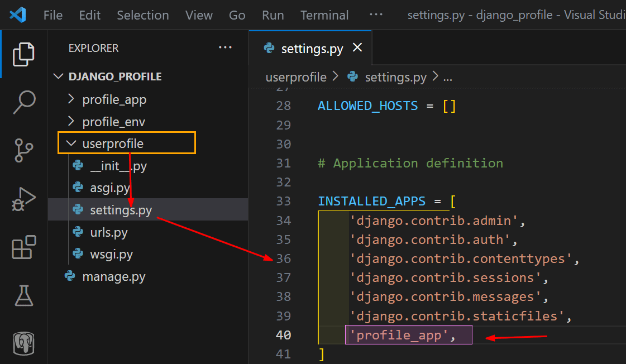626x364 pixels.
Task: Click the Explorer more actions ellipsis
Action: 225,48
